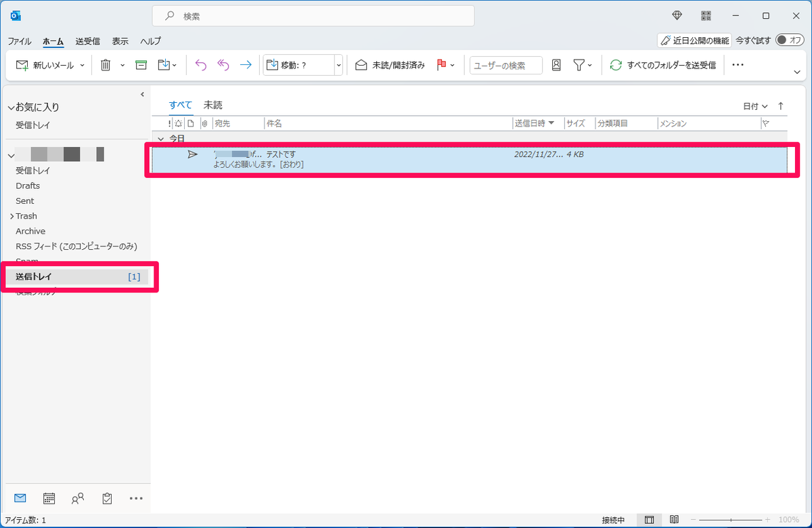The height and width of the screenshot is (528, 812).
Task: Collapse the account folder tree
Action: (x=10, y=156)
